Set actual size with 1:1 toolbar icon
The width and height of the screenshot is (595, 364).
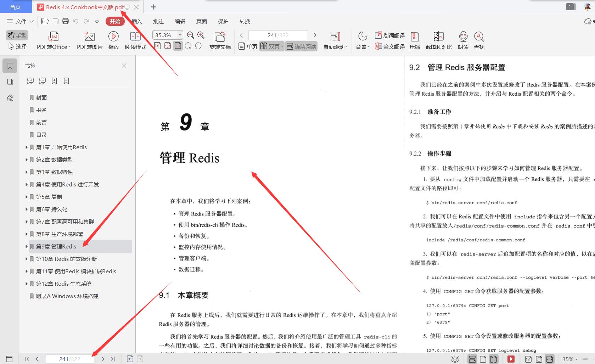tap(157, 46)
